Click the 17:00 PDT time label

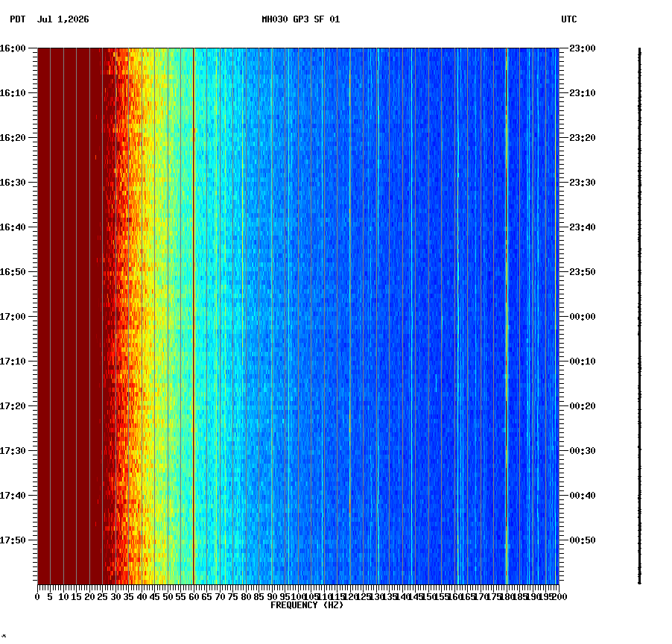(x=13, y=317)
